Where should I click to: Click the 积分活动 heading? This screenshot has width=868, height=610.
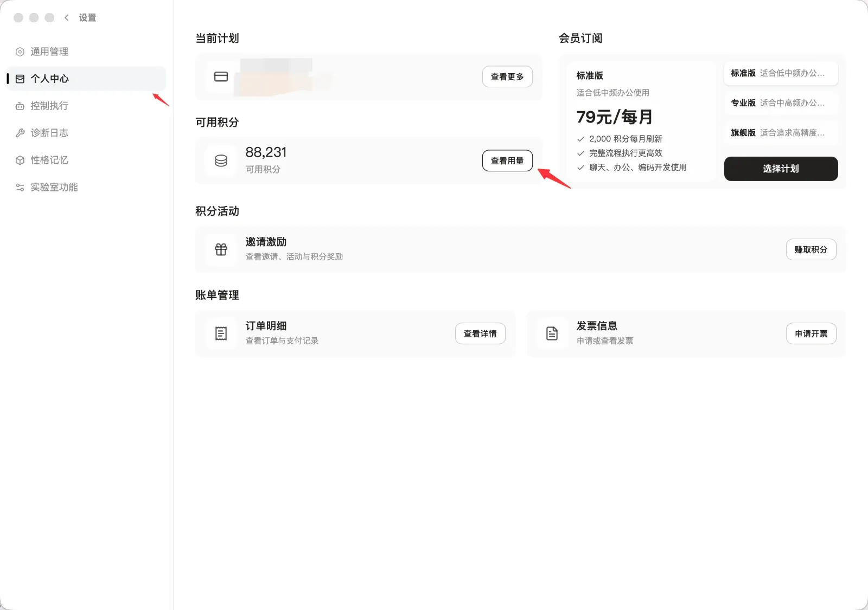coord(217,211)
